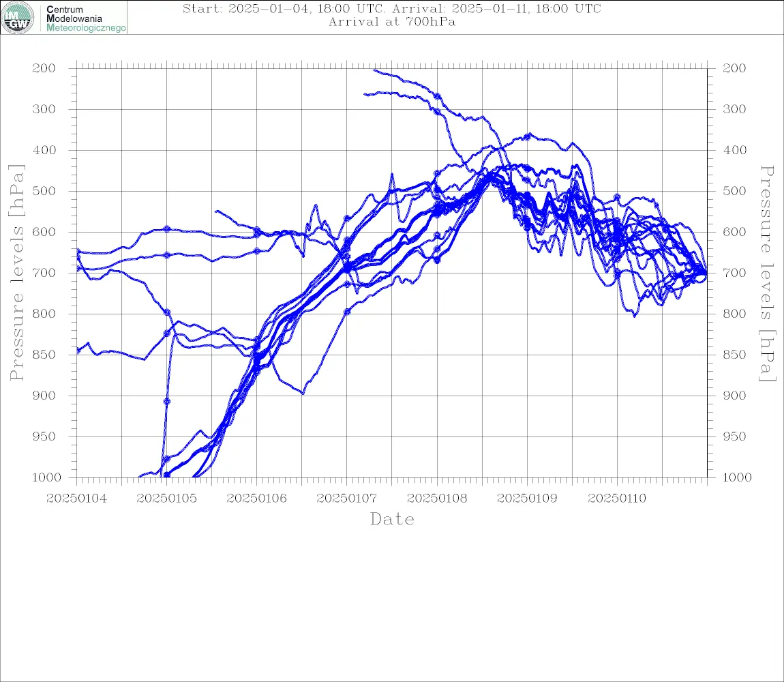Click the left axis 700 label
Screen dimensions: 784x682
[44, 273]
